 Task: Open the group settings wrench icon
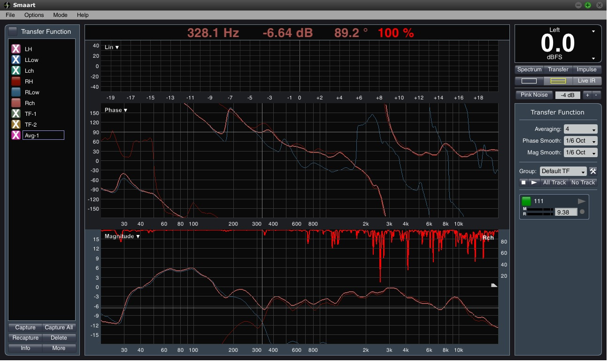click(593, 171)
